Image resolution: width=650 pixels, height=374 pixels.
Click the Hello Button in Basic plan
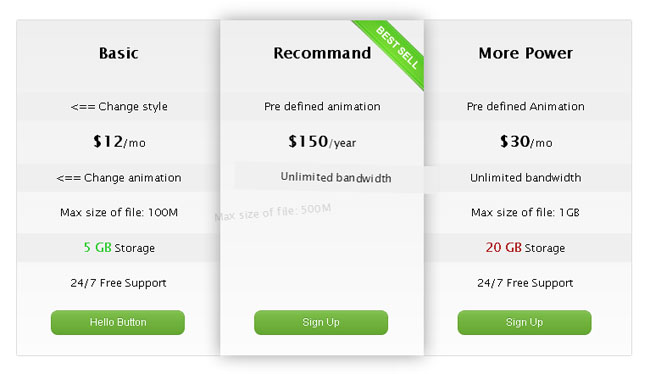(118, 322)
